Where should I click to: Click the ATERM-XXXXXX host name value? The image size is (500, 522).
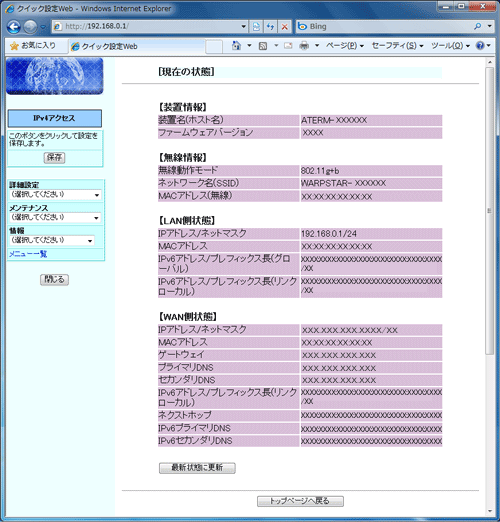tap(334, 120)
